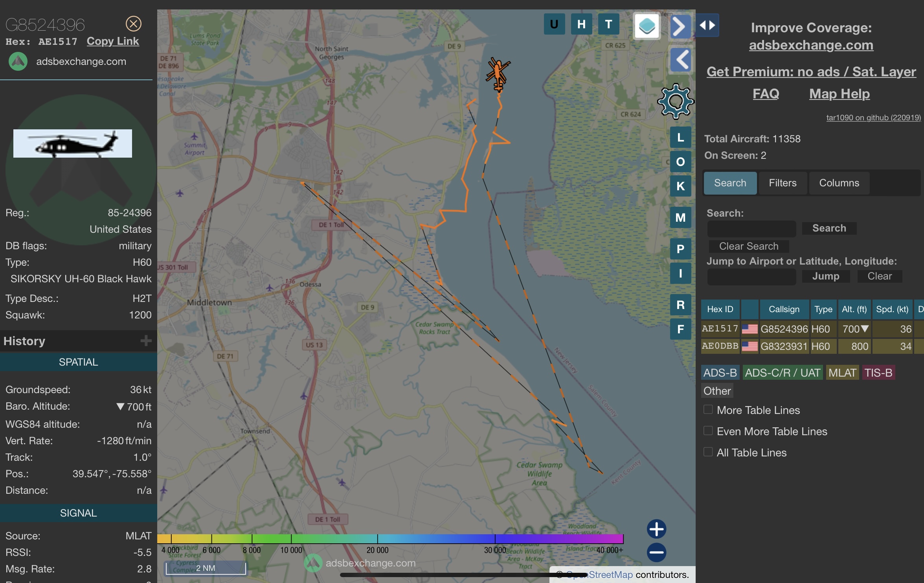924x583 pixels.
Task: Click the H map toggle button
Action: coord(581,24)
